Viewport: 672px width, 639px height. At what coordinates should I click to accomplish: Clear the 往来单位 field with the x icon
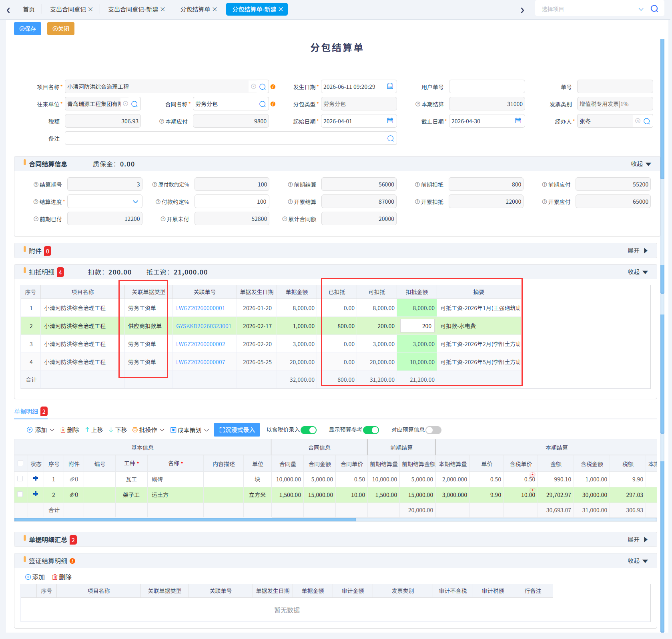[x=125, y=104]
